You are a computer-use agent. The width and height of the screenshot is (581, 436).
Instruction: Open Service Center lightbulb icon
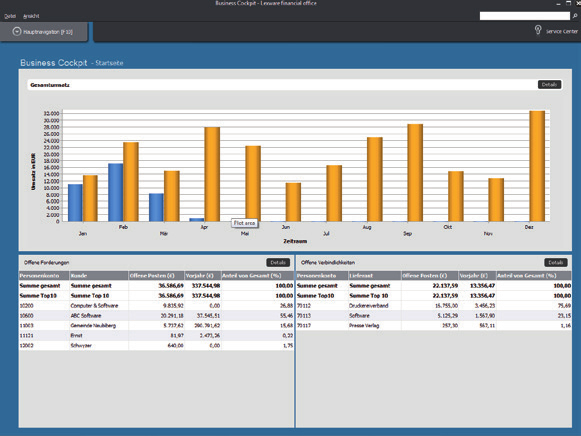[x=538, y=30]
